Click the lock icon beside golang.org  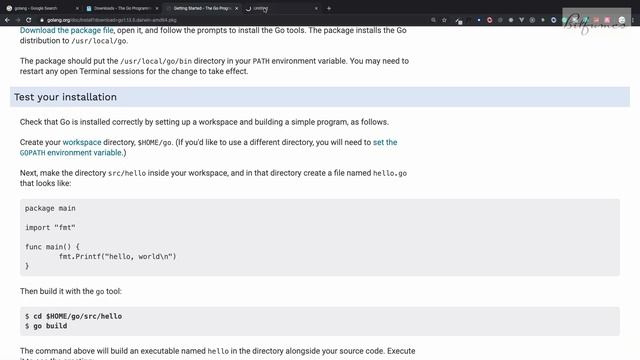(x=42, y=20)
